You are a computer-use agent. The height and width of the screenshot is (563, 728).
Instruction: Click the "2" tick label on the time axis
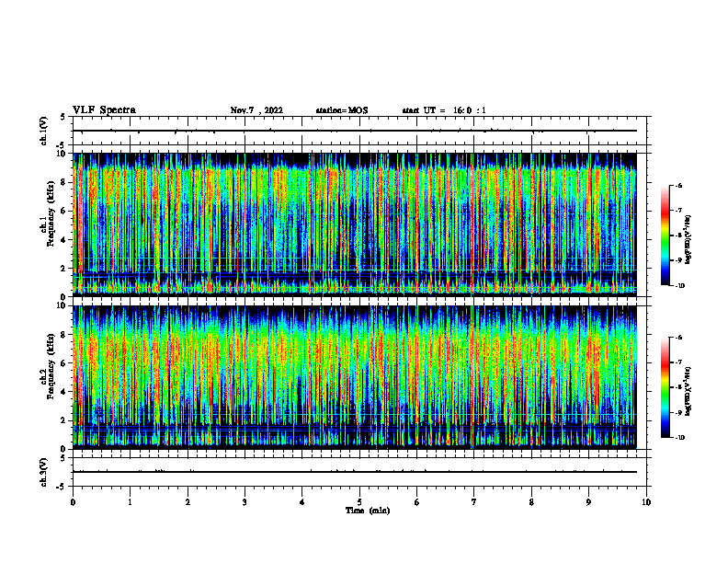(188, 502)
